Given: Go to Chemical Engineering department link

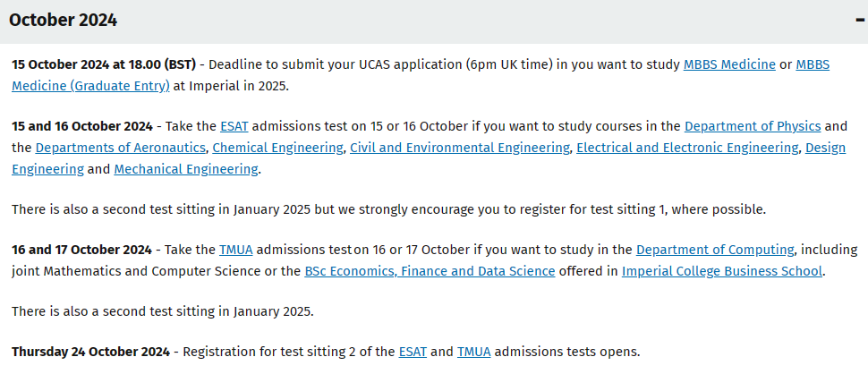Looking at the screenshot, I should tap(277, 149).
